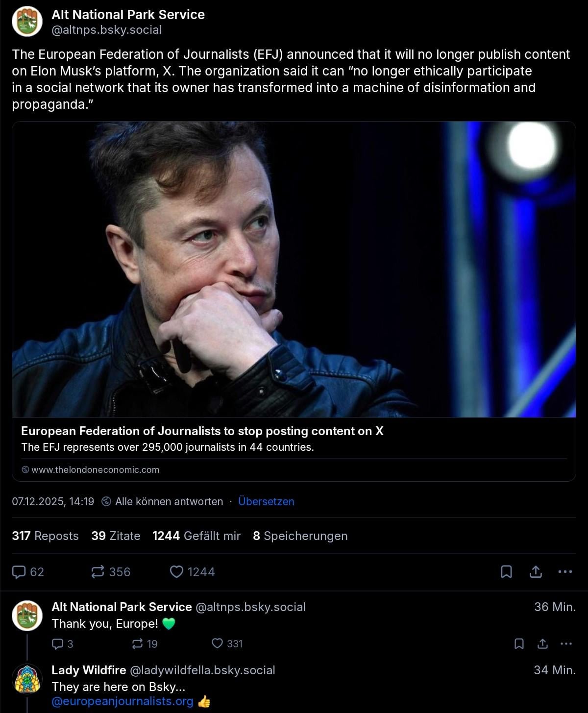The image size is (588, 713).
Task: Open "Alle können antworten" reply settings
Action: tap(169, 501)
